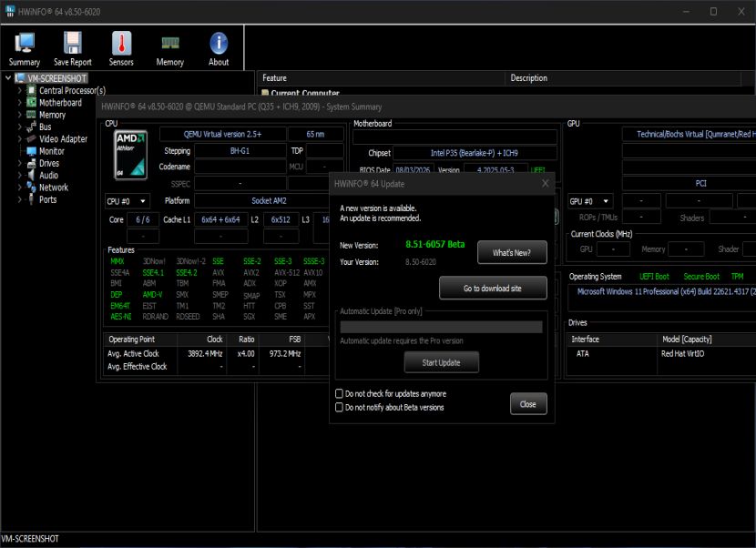Open the Sensors thermometer icon
This screenshot has height=548, width=756.
coord(121,43)
